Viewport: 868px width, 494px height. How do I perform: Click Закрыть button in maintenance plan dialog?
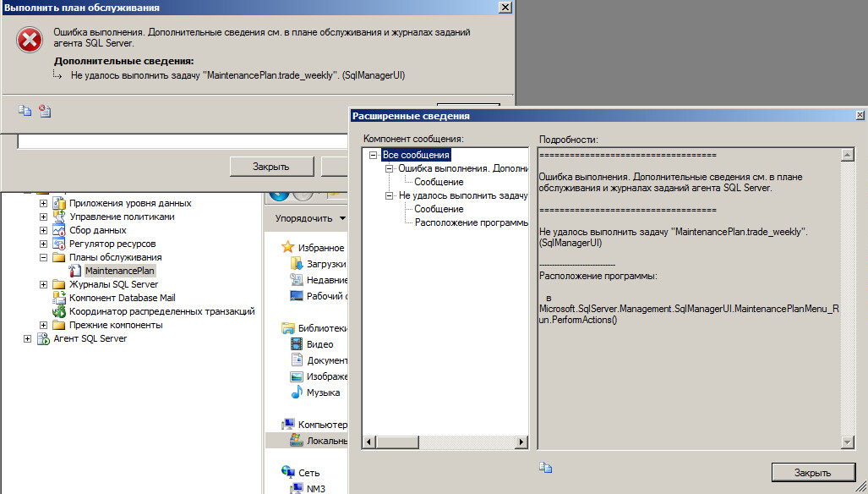coord(271,167)
